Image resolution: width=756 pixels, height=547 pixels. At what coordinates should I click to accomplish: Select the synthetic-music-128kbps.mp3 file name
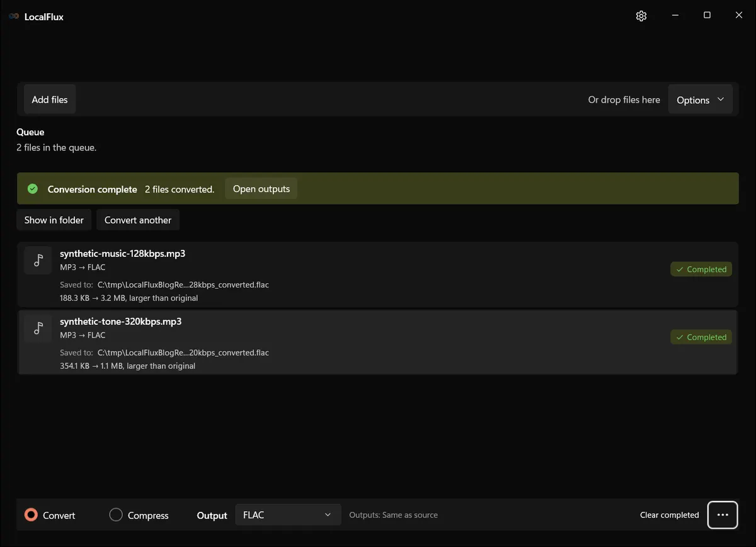pyautogui.click(x=122, y=254)
